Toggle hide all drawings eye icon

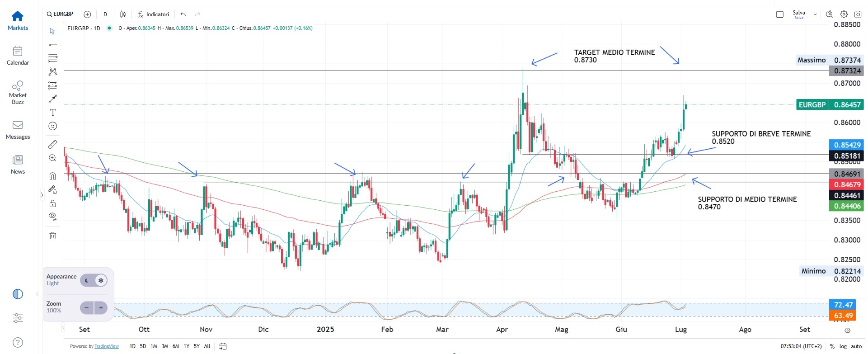(53, 217)
